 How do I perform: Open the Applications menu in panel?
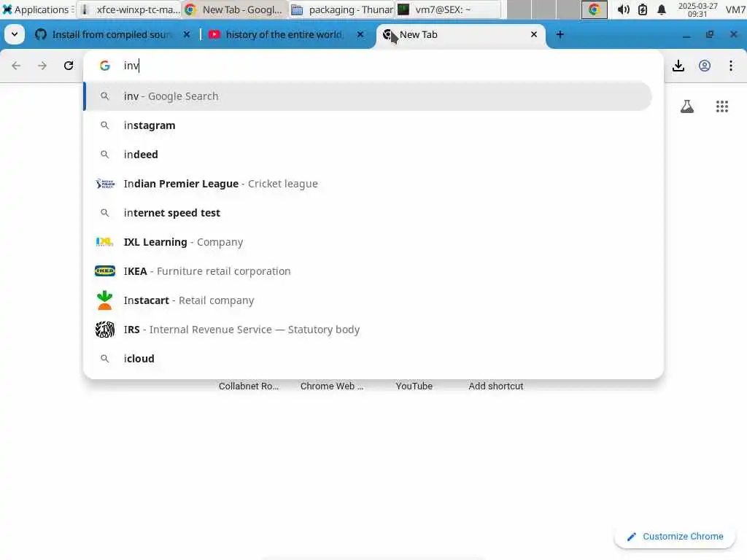(x=37, y=9)
